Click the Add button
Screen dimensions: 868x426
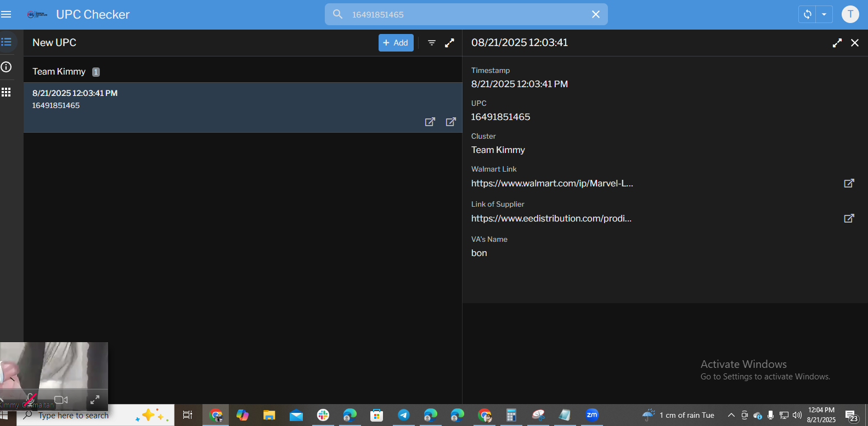(x=396, y=43)
